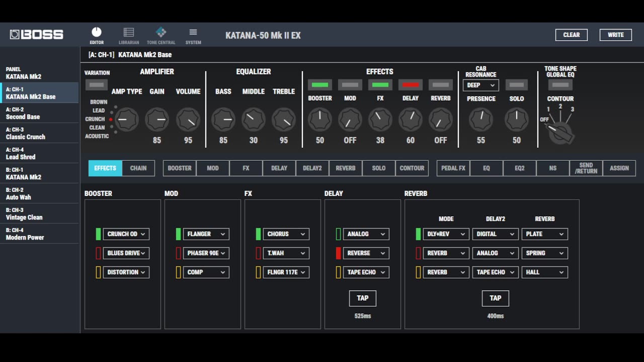Select the red reverb slot indicator with SPRING

point(419,253)
